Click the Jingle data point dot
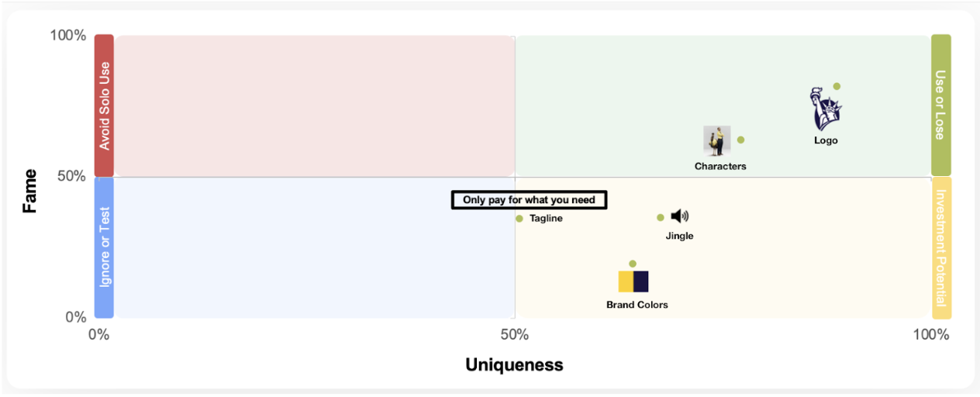980x397 pixels. [x=661, y=218]
